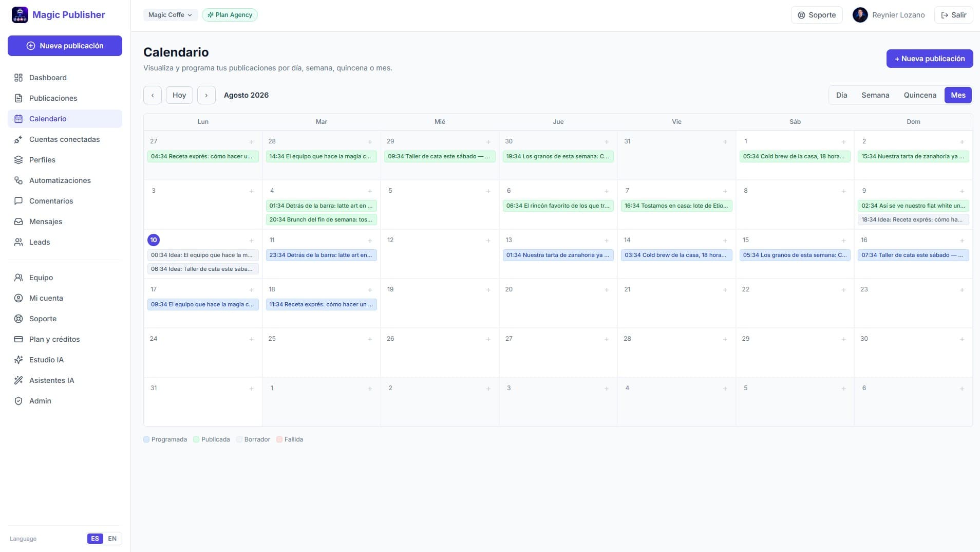Open the Perfiles layers icon
Viewport: 980px width, 552px height.
18,160
